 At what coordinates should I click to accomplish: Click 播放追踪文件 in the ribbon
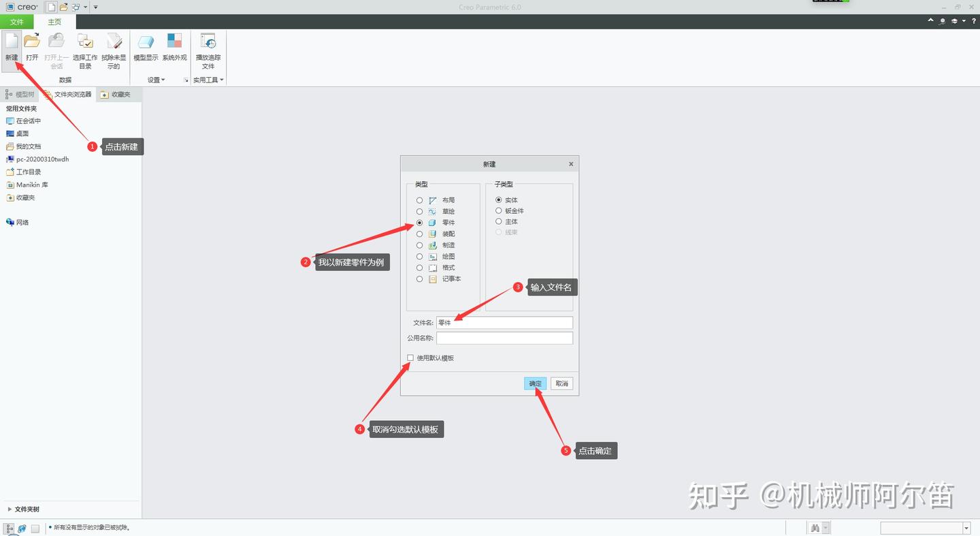click(208, 51)
